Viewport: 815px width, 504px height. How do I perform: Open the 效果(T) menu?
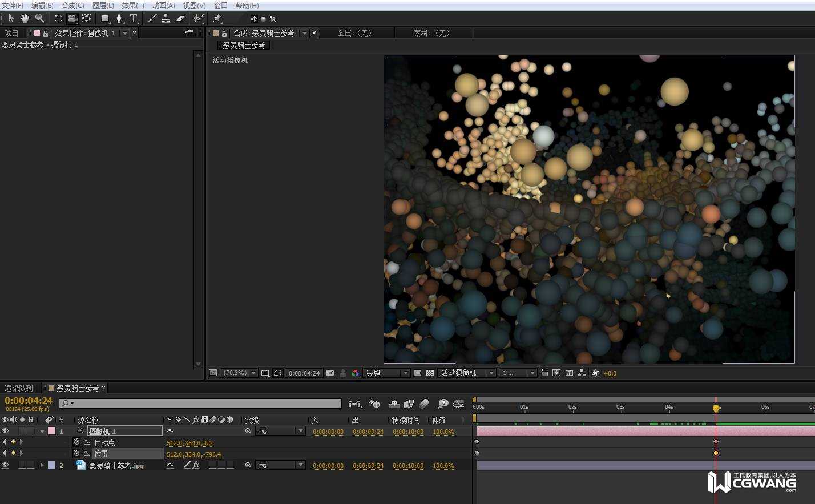tap(132, 5)
